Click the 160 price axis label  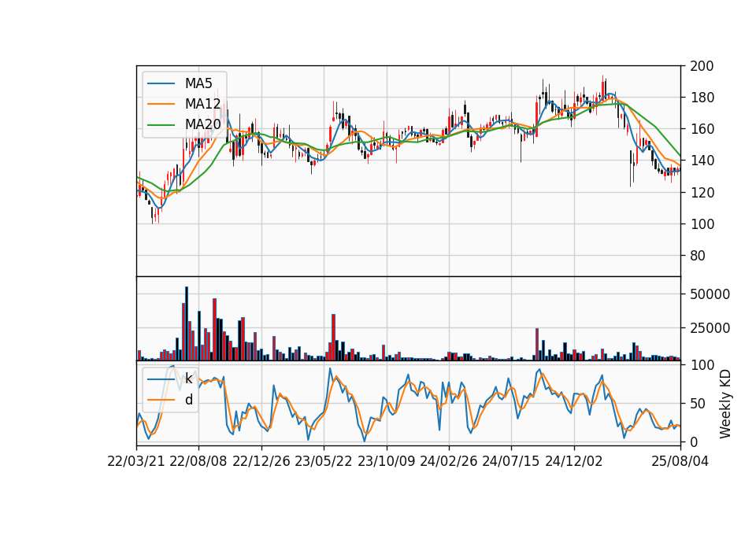pos(702,129)
